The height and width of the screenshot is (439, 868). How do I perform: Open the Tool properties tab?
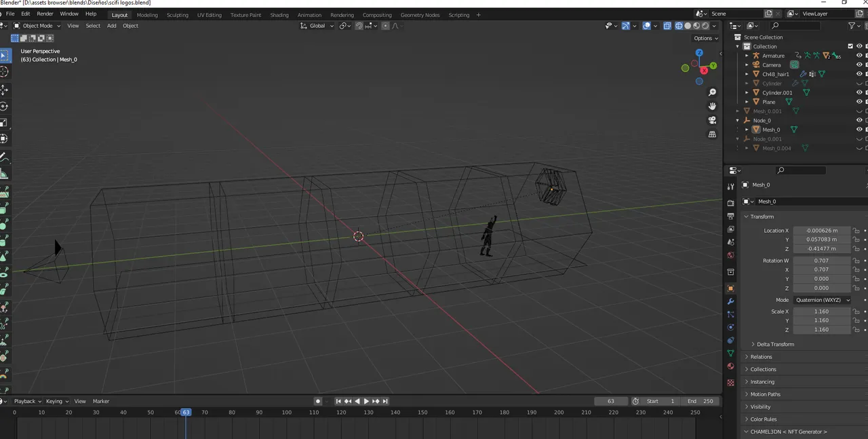(730, 187)
